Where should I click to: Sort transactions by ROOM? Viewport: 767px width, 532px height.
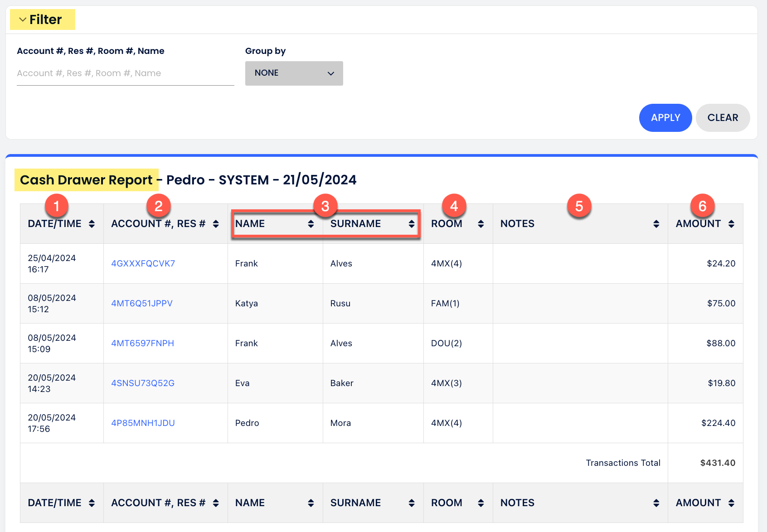pyautogui.click(x=481, y=223)
